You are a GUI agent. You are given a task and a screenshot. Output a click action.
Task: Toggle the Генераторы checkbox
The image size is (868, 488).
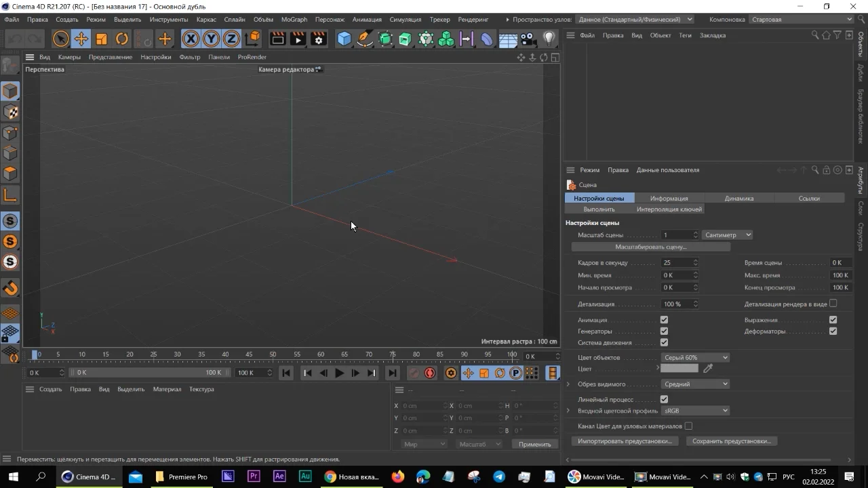point(664,331)
